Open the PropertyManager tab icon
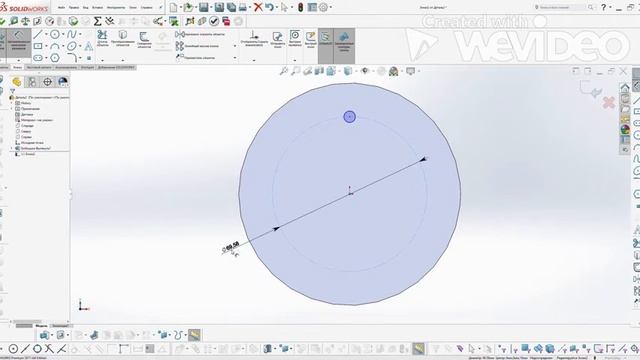 32,82
